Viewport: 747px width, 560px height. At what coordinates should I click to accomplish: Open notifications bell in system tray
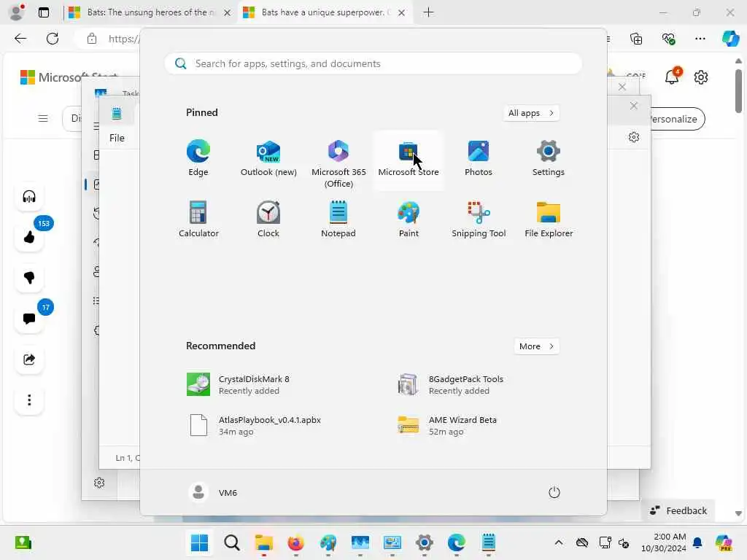(x=697, y=542)
